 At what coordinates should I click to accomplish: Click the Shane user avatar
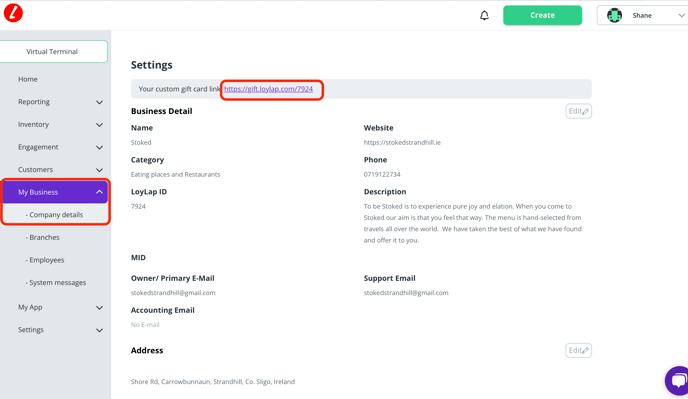click(614, 15)
